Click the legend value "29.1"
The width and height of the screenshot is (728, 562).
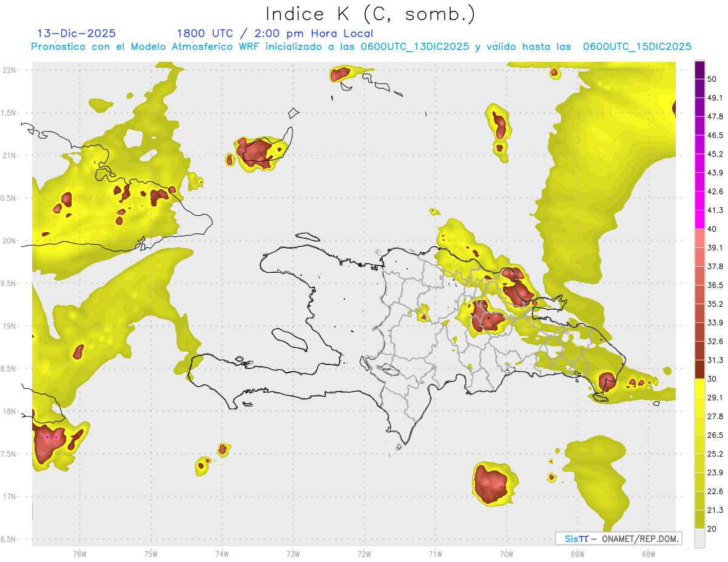(715, 398)
